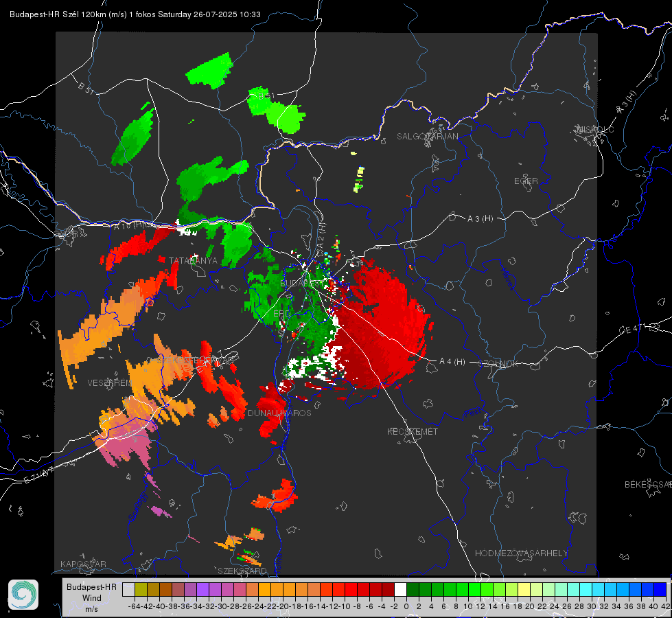Click the 'm/s' unit label in legend

pyautogui.click(x=92, y=608)
